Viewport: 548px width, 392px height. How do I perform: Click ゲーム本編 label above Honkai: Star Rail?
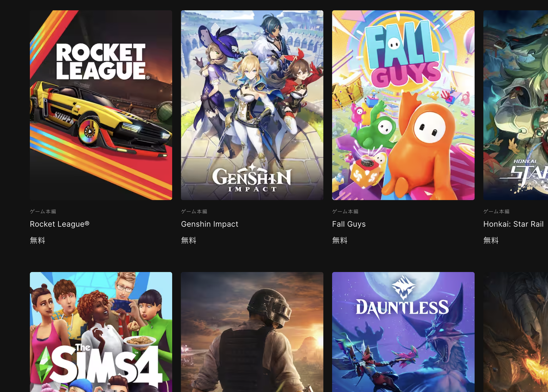(496, 211)
